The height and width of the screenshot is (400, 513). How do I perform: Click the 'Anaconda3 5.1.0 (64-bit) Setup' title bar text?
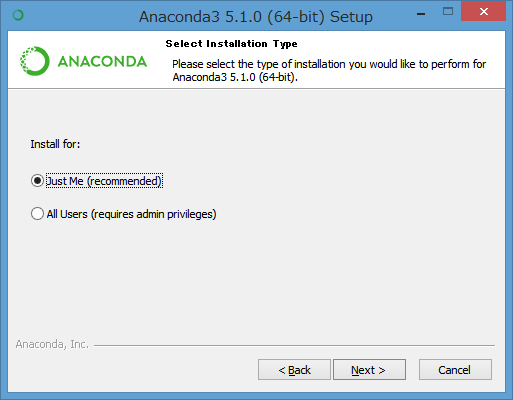point(256,17)
